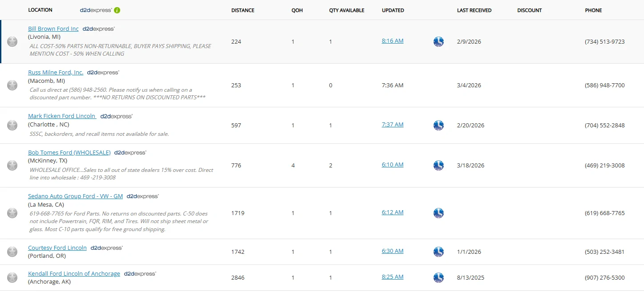The width and height of the screenshot is (644, 297).
Task: Click clock icon in Kendall Ford row
Action: coord(438,278)
